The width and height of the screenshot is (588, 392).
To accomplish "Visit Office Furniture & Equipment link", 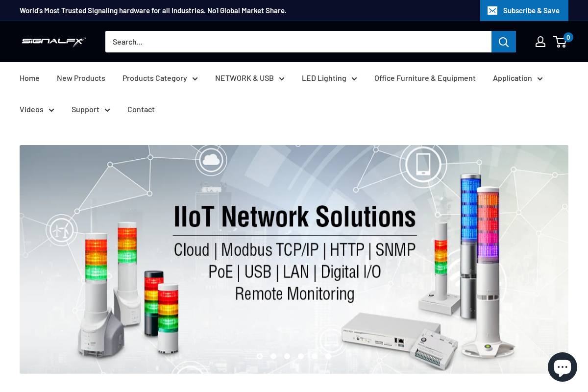I will coord(425,78).
